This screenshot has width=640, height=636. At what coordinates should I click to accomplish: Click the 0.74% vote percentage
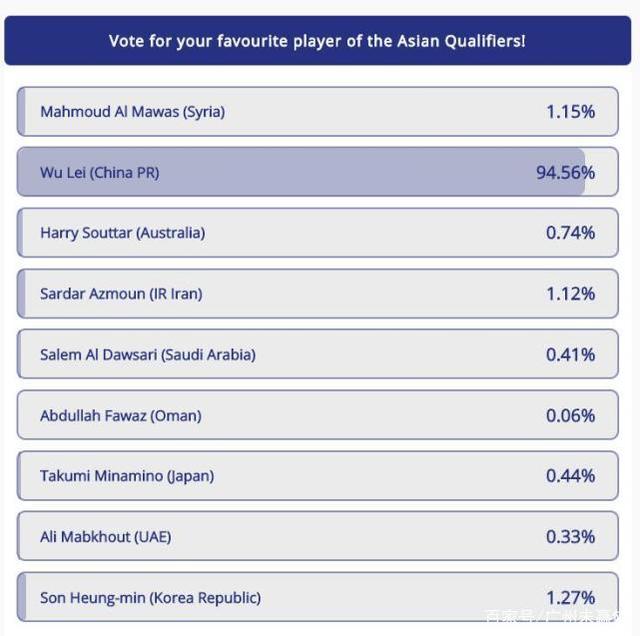tap(570, 233)
